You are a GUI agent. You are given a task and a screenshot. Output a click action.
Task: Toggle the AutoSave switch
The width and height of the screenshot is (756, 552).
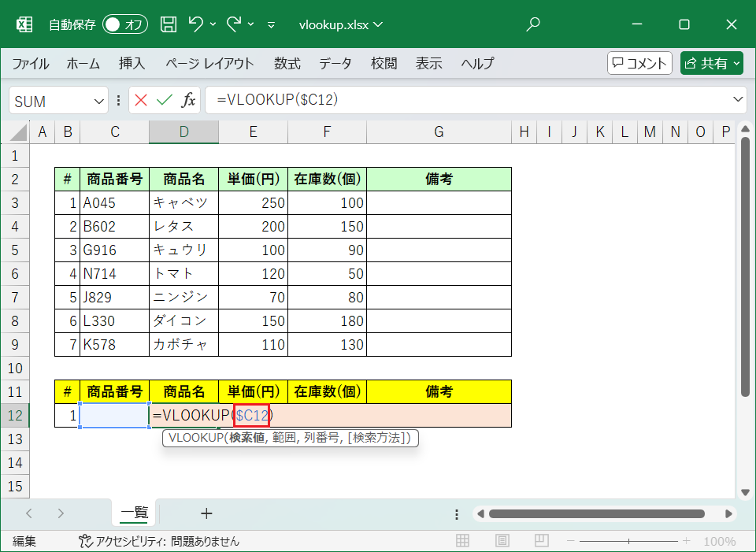point(125,24)
